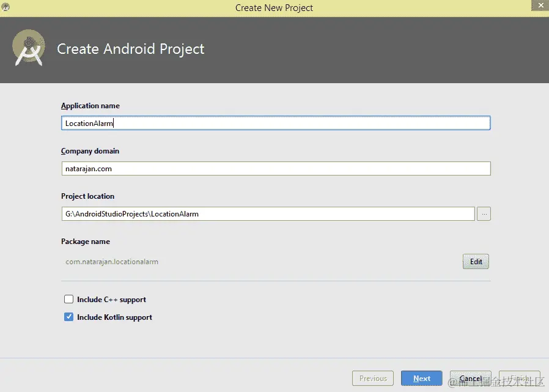Click the Package name label
The image size is (549, 392).
(x=86, y=242)
